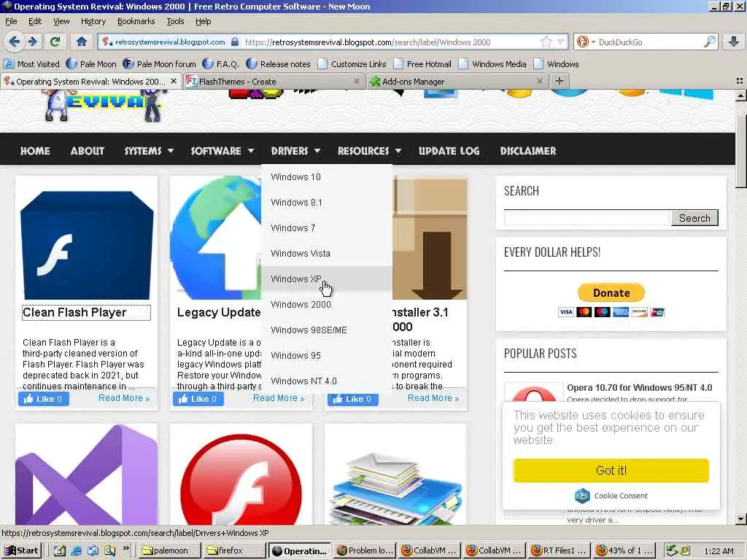
Task: Open the History menu
Action: 93,21
